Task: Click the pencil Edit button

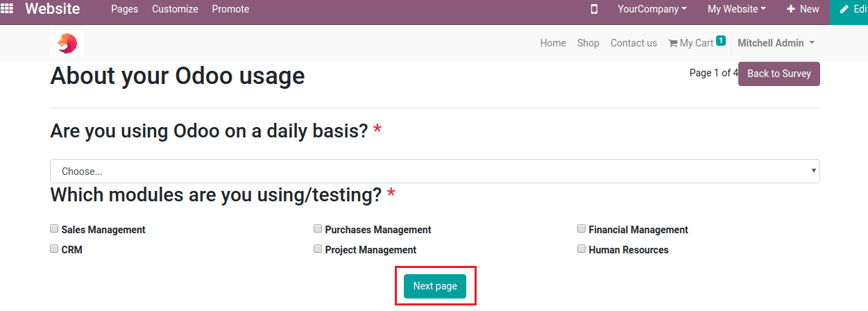Action: click(x=853, y=10)
